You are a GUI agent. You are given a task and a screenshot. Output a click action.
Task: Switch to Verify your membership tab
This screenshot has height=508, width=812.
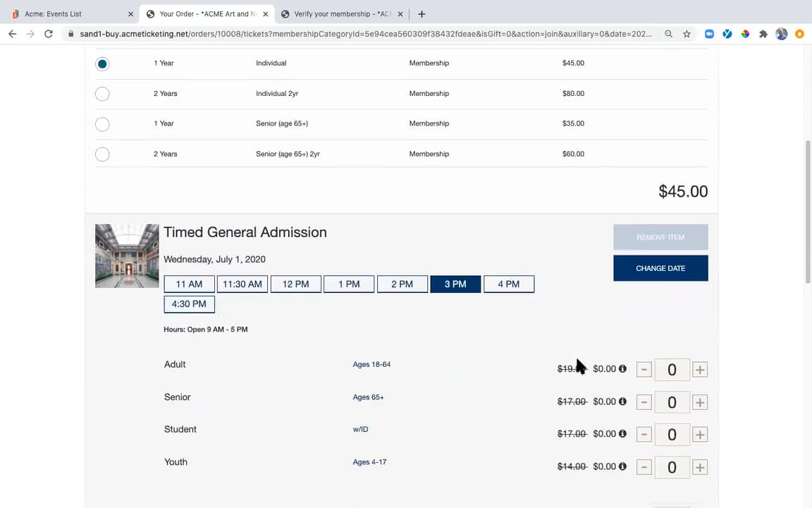coord(342,14)
